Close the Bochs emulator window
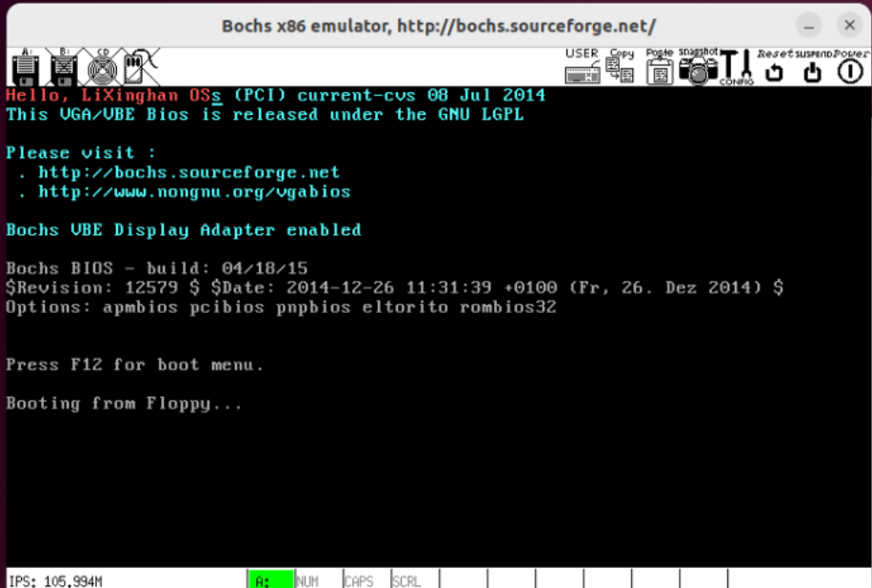Viewport: 872px width, 588px height. tap(850, 25)
